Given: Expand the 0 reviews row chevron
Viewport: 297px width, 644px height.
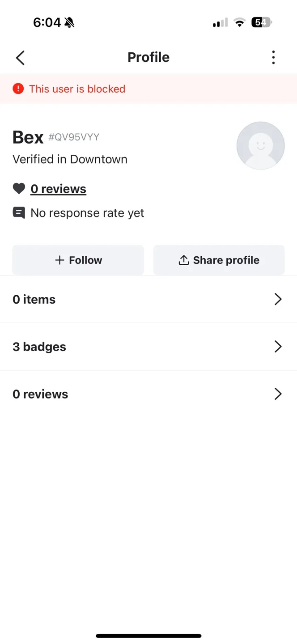Looking at the screenshot, I should (x=278, y=394).
